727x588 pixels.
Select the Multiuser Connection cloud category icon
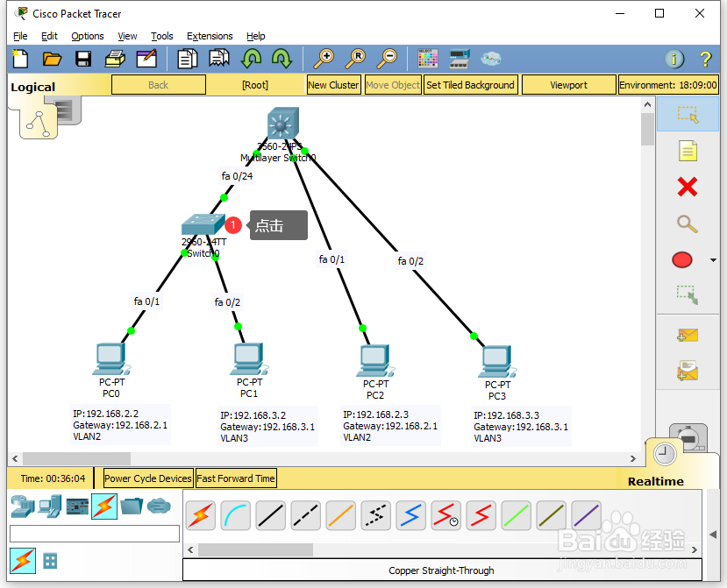[159, 507]
